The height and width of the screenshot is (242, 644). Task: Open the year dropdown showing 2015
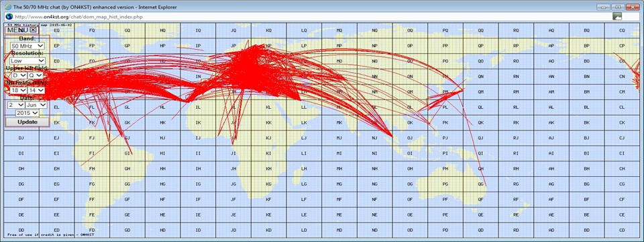27,113
